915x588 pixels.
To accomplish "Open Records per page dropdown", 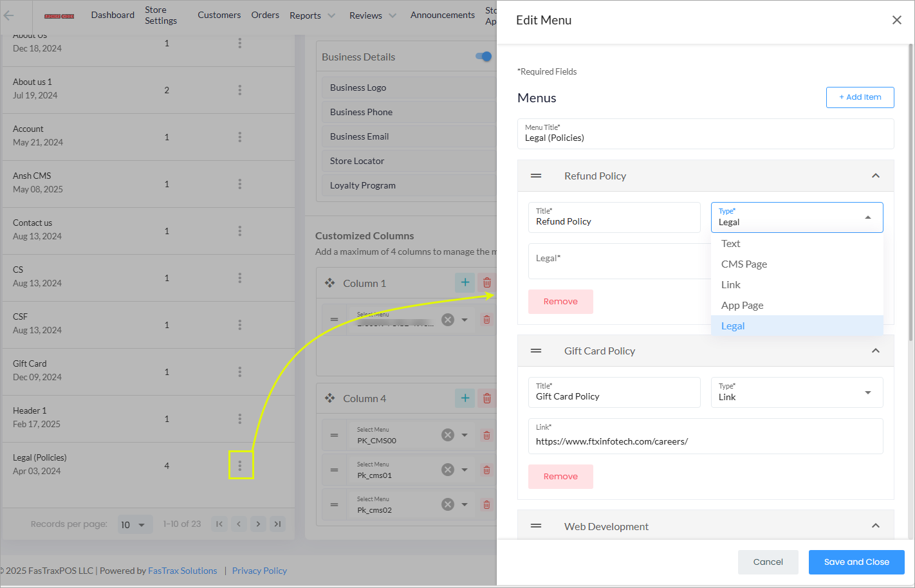I will tap(134, 524).
